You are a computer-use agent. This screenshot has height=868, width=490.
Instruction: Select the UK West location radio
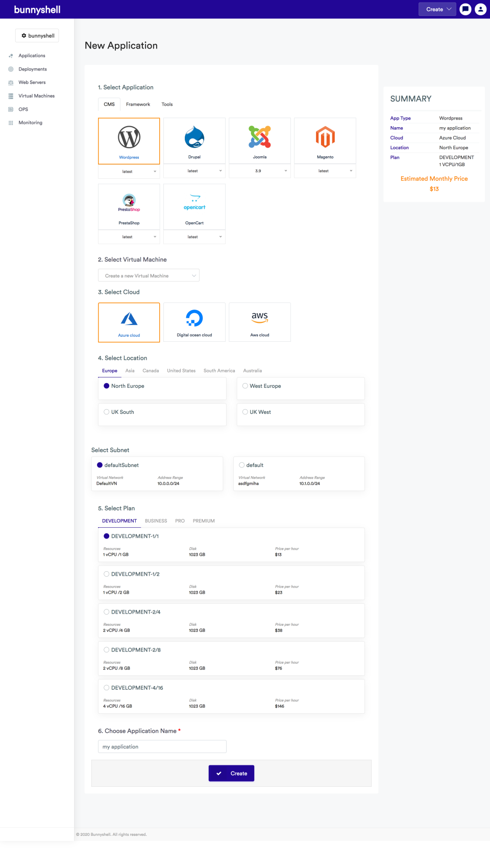point(245,412)
